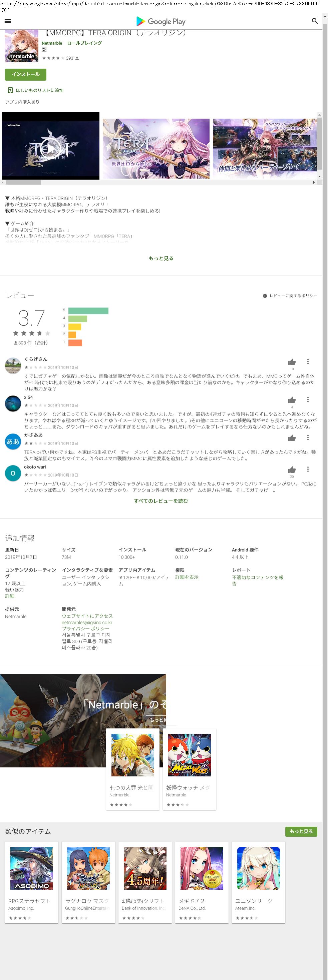Click ウェブサイトにアクセス link
The height and width of the screenshot is (980, 328).
click(87, 616)
